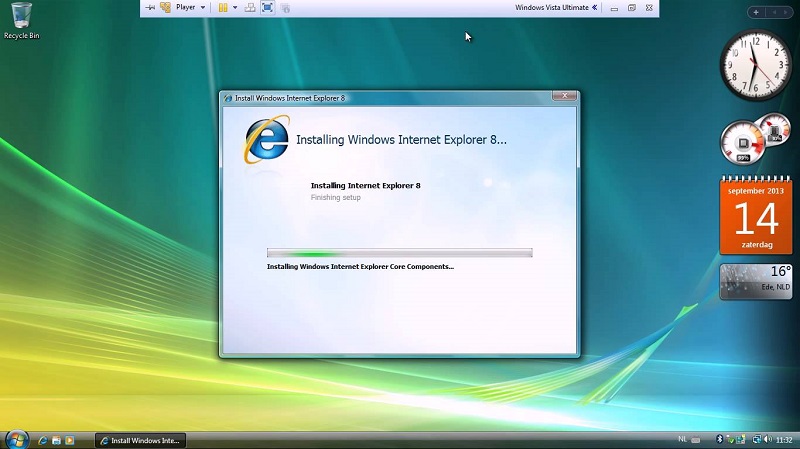Click the sidebar previous gadgets arrow
Screen dimensions: 800x449
(x=774, y=12)
